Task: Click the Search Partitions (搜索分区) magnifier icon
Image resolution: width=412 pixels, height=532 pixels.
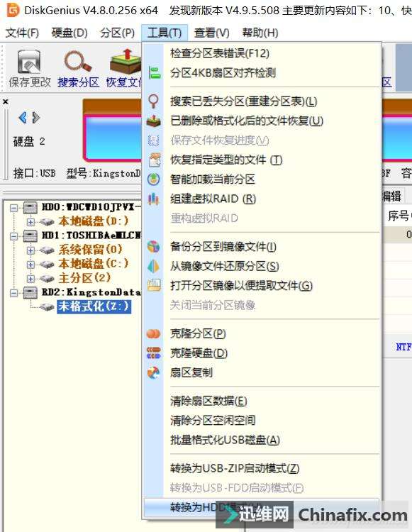Action: click(x=78, y=62)
